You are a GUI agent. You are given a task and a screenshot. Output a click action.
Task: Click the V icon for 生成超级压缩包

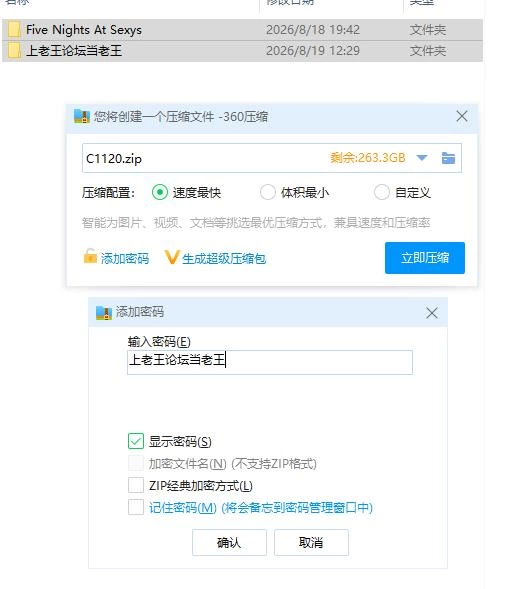click(172, 257)
